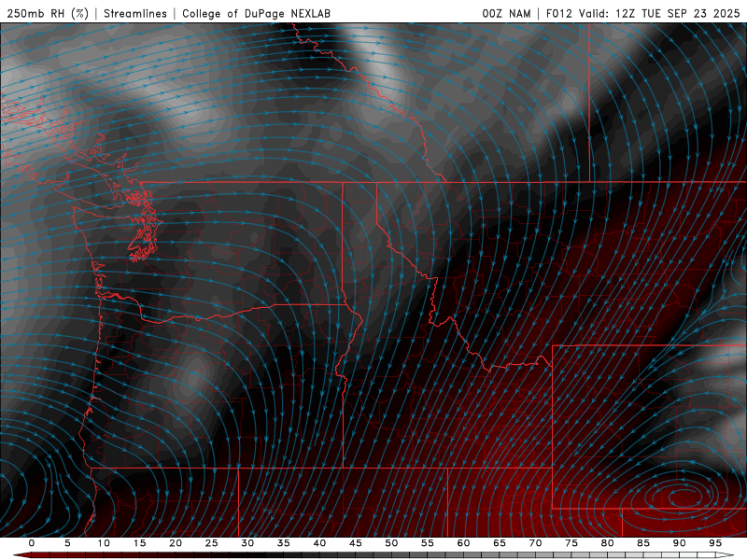747x560 pixels.
Task: Click the colorbar label '40'
Action: pyautogui.click(x=319, y=543)
